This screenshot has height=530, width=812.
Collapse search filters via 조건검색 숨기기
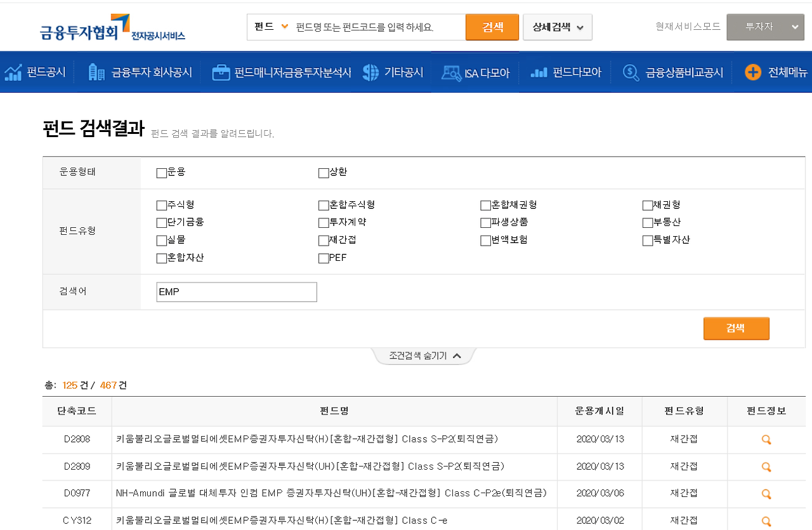point(424,355)
